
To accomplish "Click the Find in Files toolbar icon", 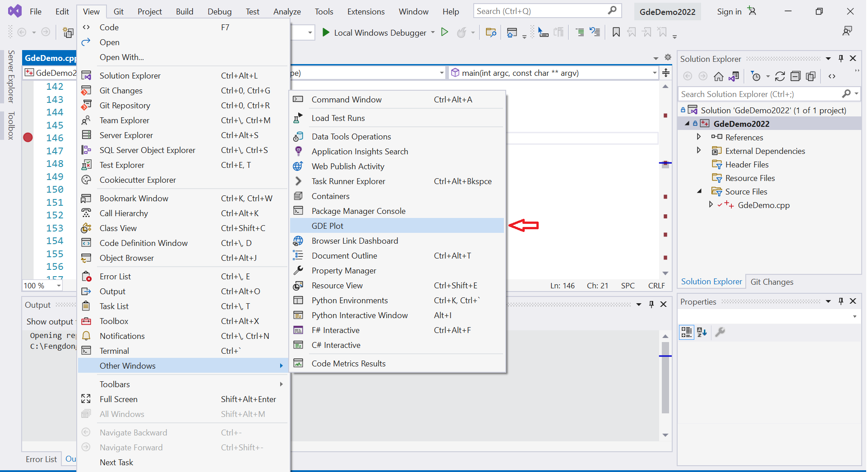I will (x=491, y=32).
